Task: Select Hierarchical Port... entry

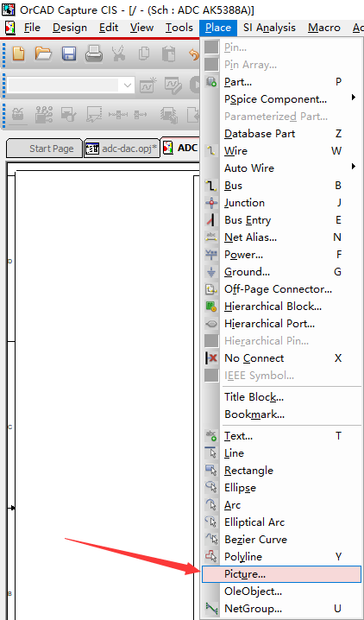Action: point(281,324)
